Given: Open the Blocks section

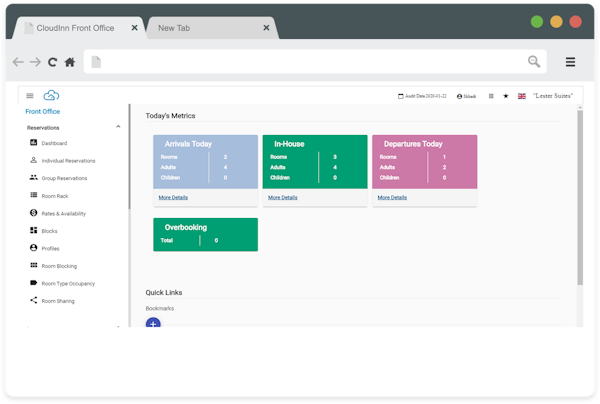Looking at the screenshot, I should [x=44, y=231].
